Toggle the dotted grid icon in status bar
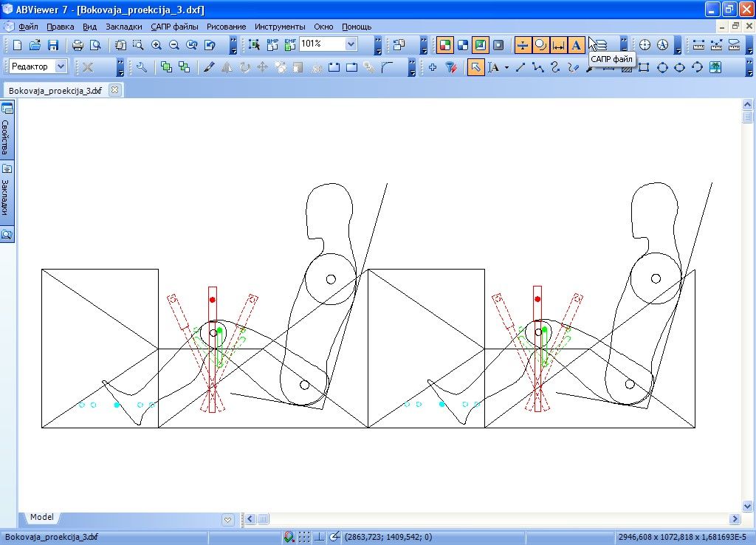 coord(304,537)
